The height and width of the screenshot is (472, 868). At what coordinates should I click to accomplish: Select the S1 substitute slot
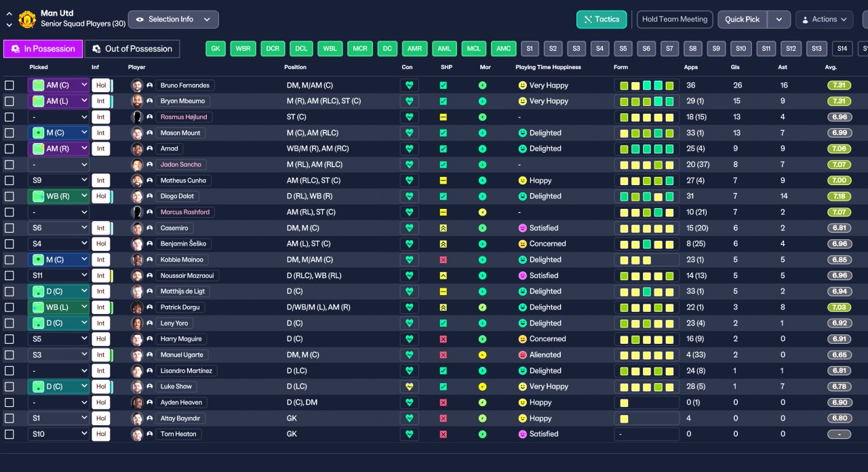(530, 49)
